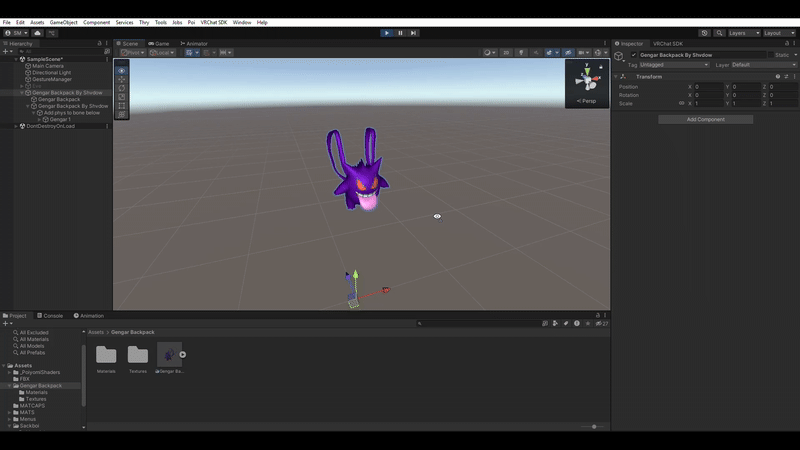The image size is (800, 450).
Task: Select the Rotate tool in Scene overlay
Action: [121, 88]
